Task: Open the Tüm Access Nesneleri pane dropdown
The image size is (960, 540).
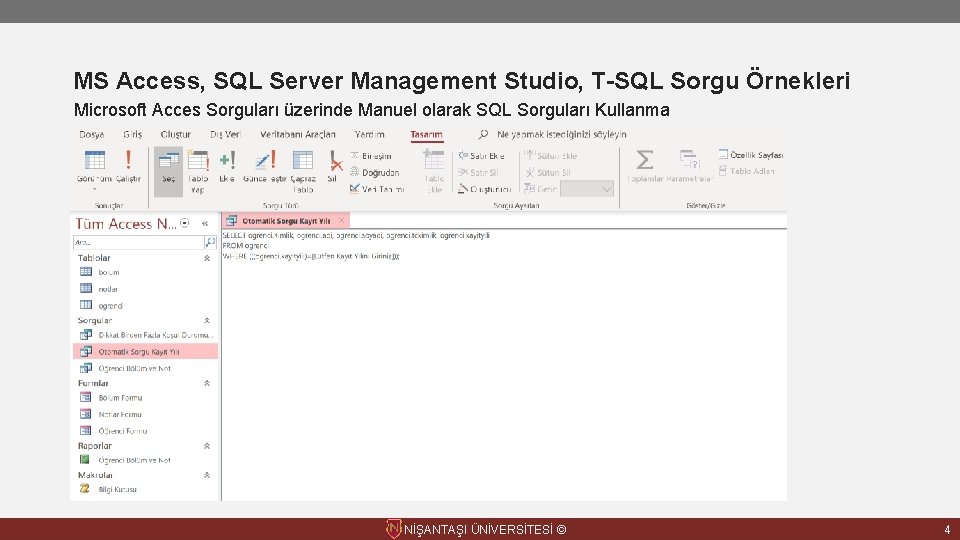Action: pyautogui.click(x=184, y=223)
